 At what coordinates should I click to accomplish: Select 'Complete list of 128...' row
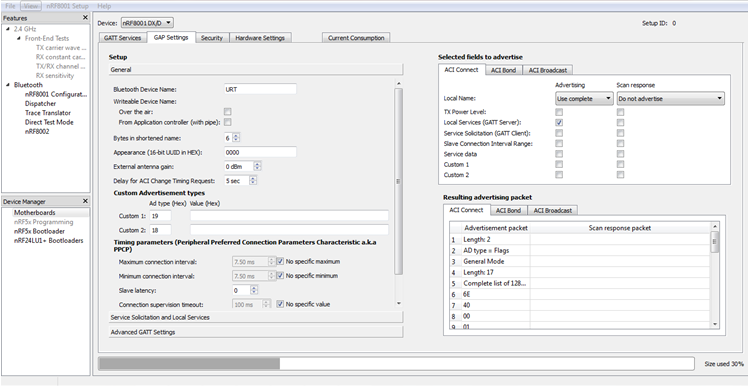coord(496,284)
